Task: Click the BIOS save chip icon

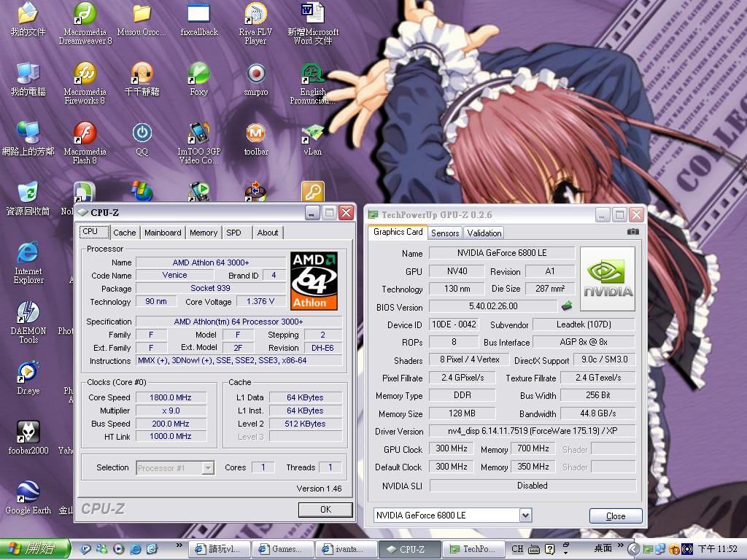Action: click(566, 306)
